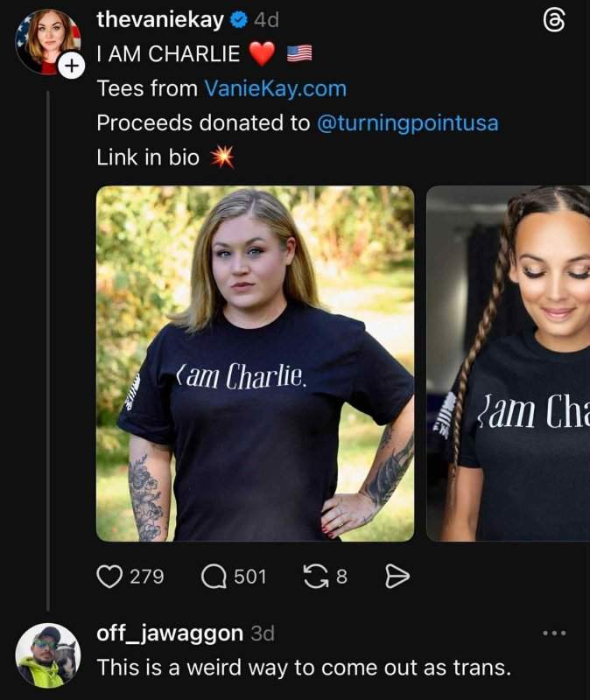Tap the 279 likes count

tap(146, 577)
